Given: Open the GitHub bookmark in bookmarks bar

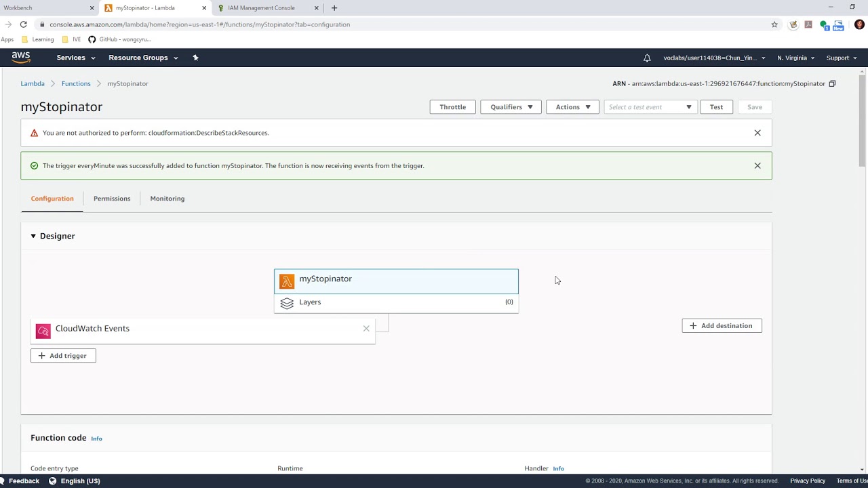Looking at the screenshot, I should point(120,39).
